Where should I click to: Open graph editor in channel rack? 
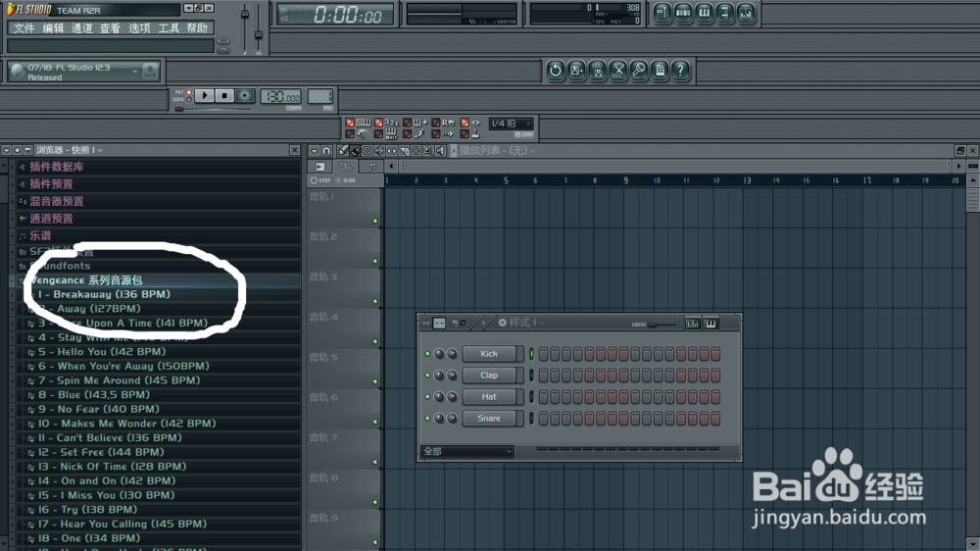tap(693, 324)
